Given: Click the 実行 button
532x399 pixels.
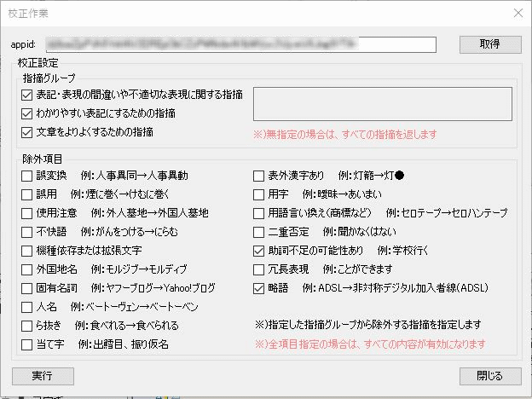Looking at the screenshot, I should coord(43,376).
